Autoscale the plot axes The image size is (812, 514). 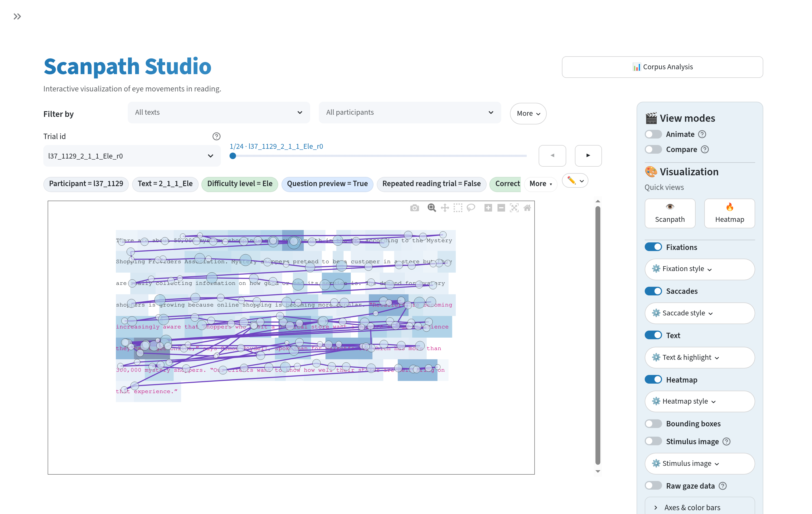514,207
